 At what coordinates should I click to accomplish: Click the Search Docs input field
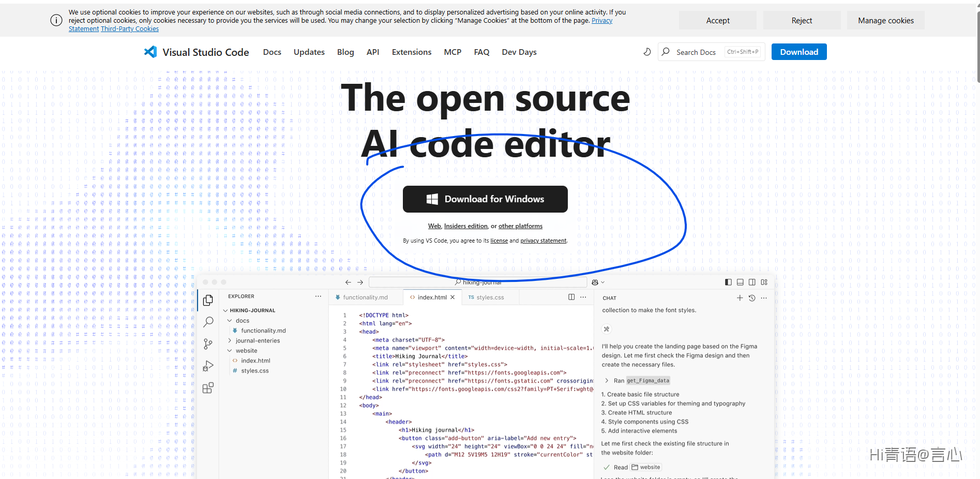696,52
